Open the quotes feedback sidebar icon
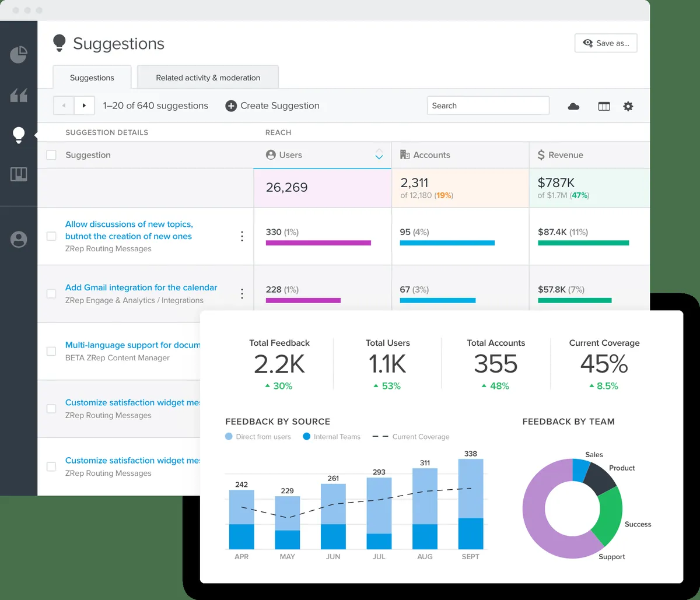The height and width of the screenshot is (600, 700). pos(19,96)
